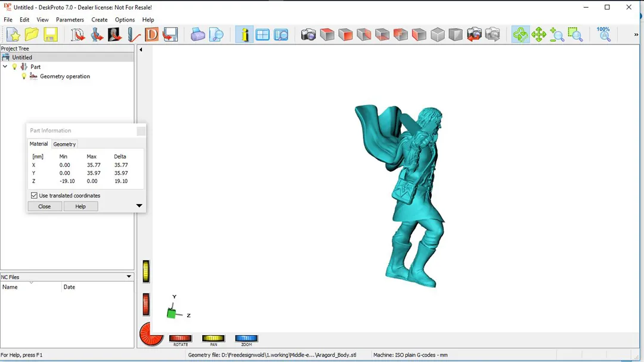644x362 pixels.
Task: Click the Load Bitmap file icon
Action: [115, 35]
